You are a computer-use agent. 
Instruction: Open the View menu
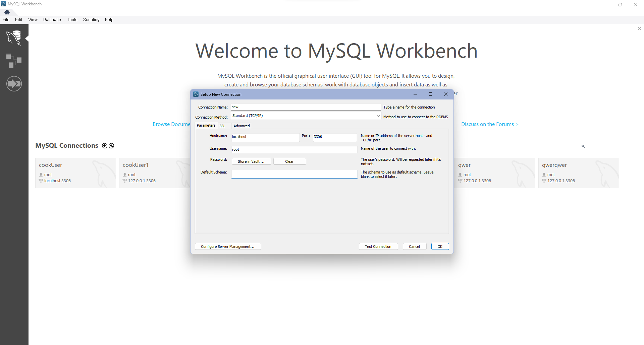tap(33, 20)
